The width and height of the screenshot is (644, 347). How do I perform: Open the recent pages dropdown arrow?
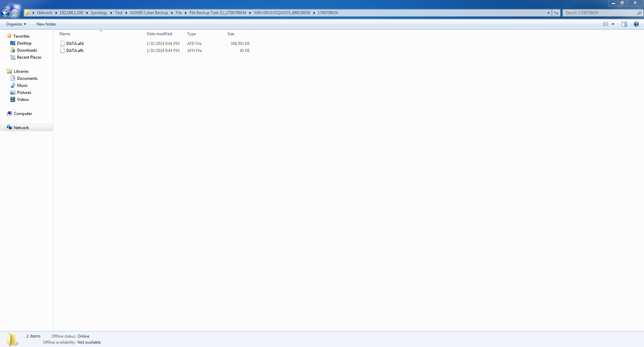(21, 13)
